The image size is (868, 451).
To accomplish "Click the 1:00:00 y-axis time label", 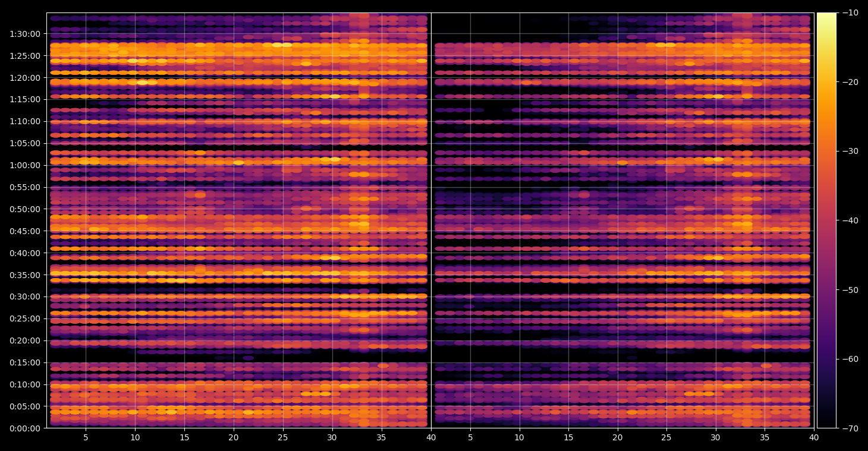I will (x=24, y=165).
